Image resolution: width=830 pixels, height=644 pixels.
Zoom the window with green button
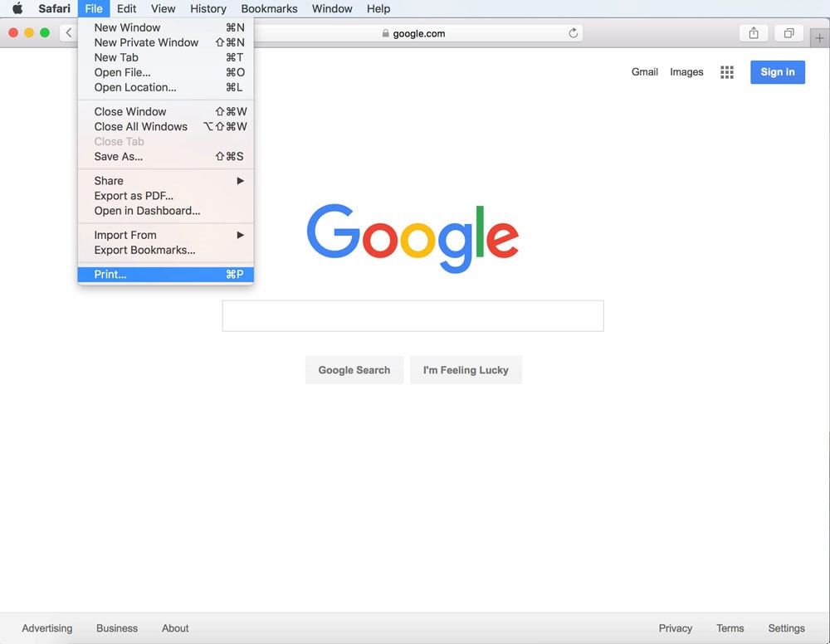45,33
